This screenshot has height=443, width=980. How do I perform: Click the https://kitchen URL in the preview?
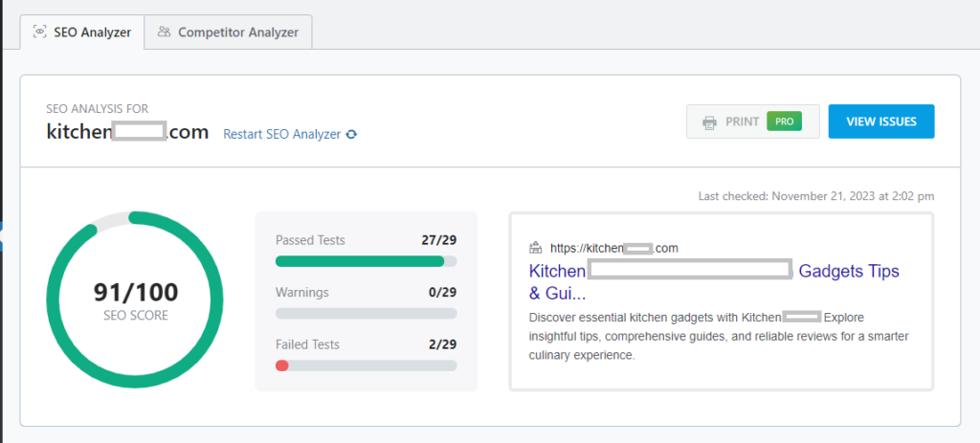(614, 248)
